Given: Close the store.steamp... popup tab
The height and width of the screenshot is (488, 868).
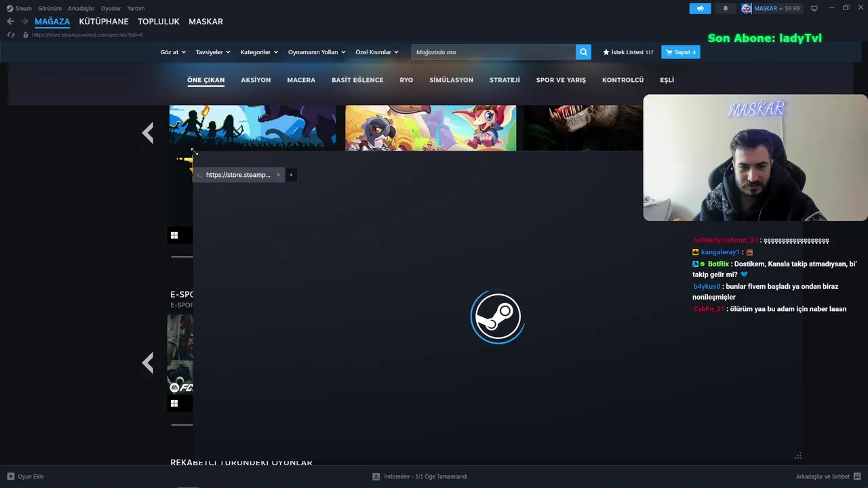Looking at the screenshot, I should pyautogui.click(x=278, y=175).
